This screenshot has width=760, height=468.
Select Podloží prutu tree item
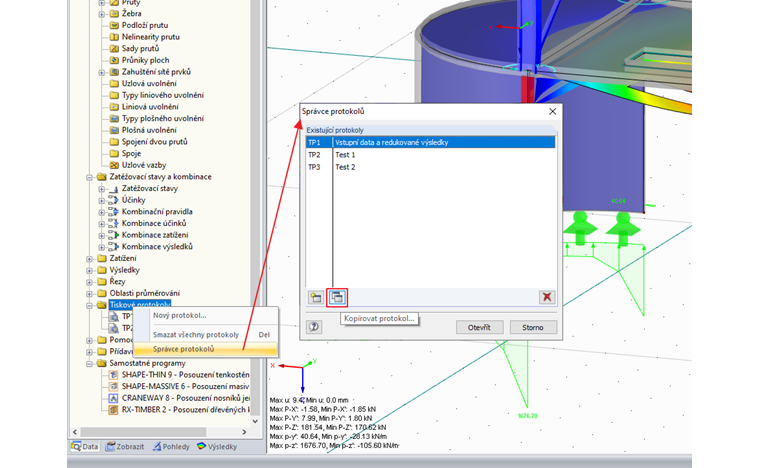pos(145,25)
